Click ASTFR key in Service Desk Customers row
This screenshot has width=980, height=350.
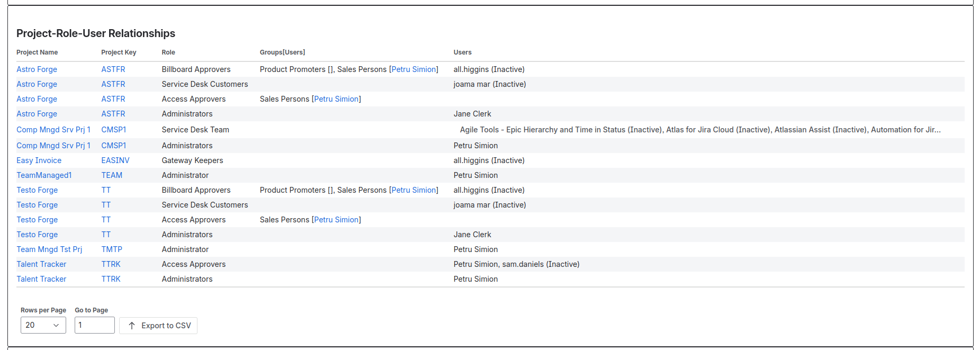coord(113,84)
